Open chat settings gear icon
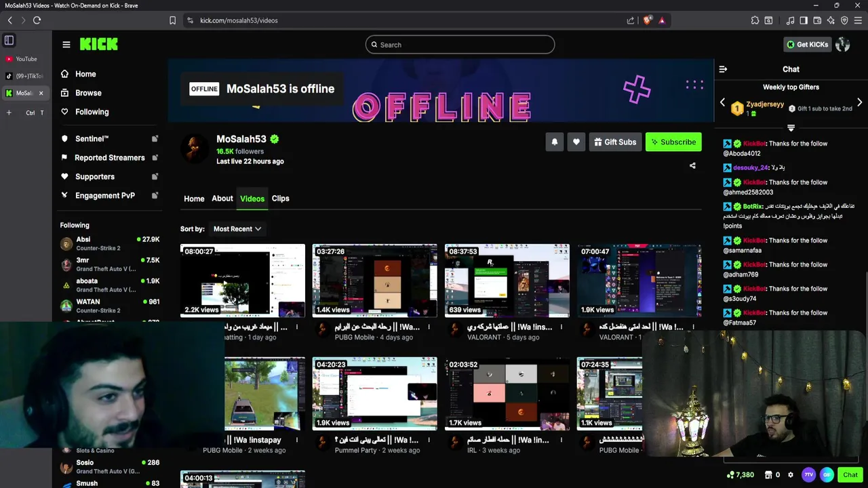The image size is (868, 488). coord(791,475)
